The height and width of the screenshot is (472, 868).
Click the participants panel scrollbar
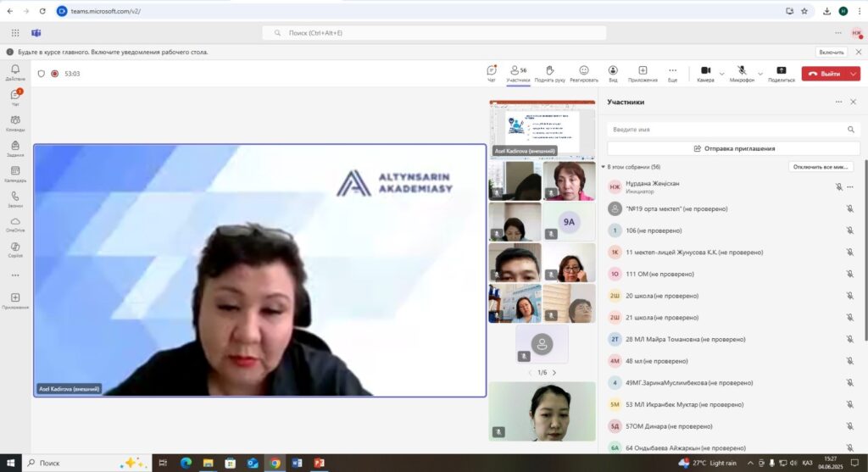(865, 249)
